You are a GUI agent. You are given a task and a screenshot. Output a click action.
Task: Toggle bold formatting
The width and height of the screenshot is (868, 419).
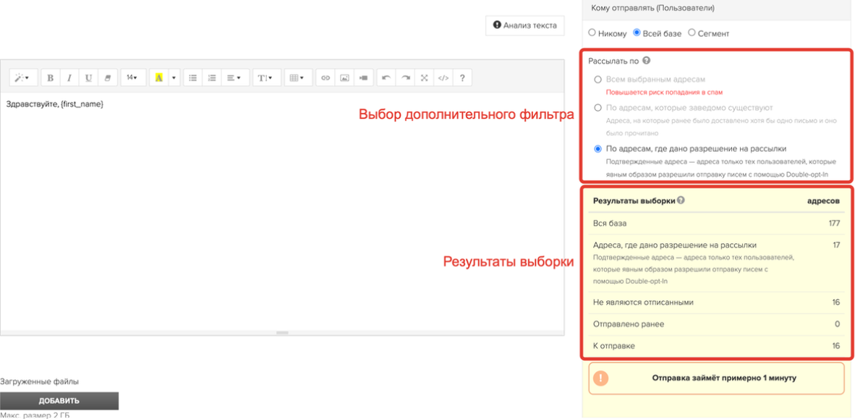tap(51, 78)
